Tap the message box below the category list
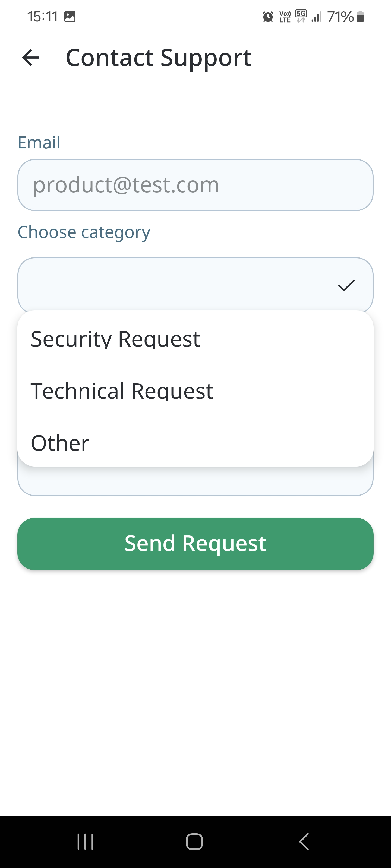The height and width of the screenshot is (868, 391). [x=195, y=481]
